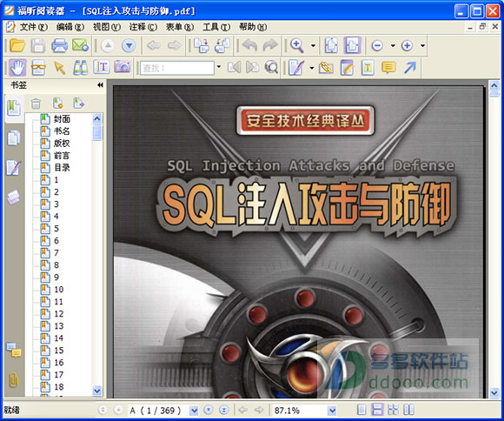Save the document with the floppy icon

click(x=38, y=45)
